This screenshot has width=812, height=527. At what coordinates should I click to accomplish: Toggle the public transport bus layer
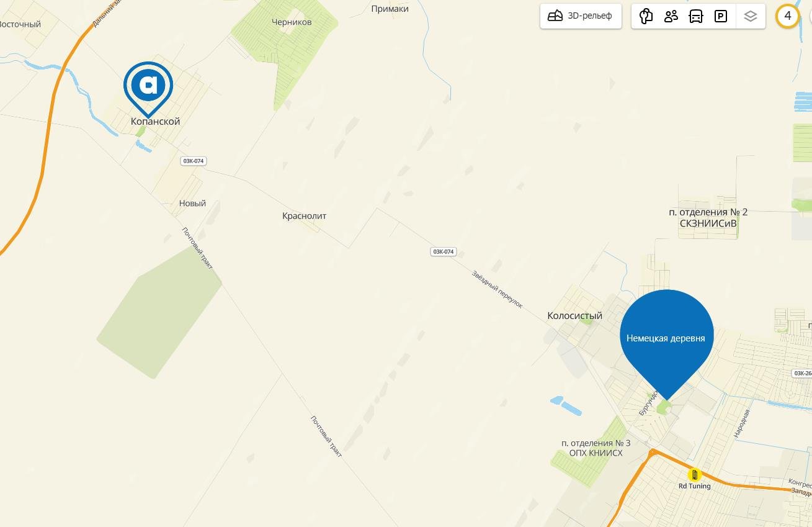(696, 16)
